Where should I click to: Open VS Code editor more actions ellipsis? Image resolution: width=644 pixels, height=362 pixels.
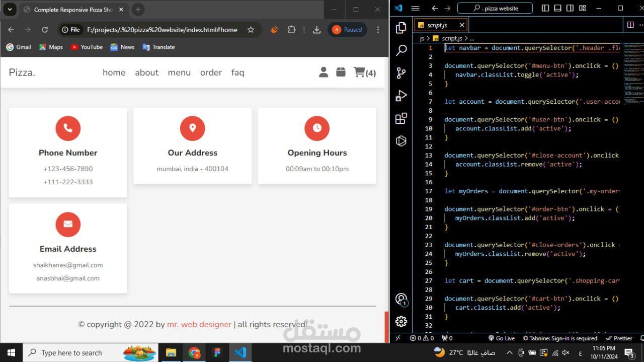642,25
